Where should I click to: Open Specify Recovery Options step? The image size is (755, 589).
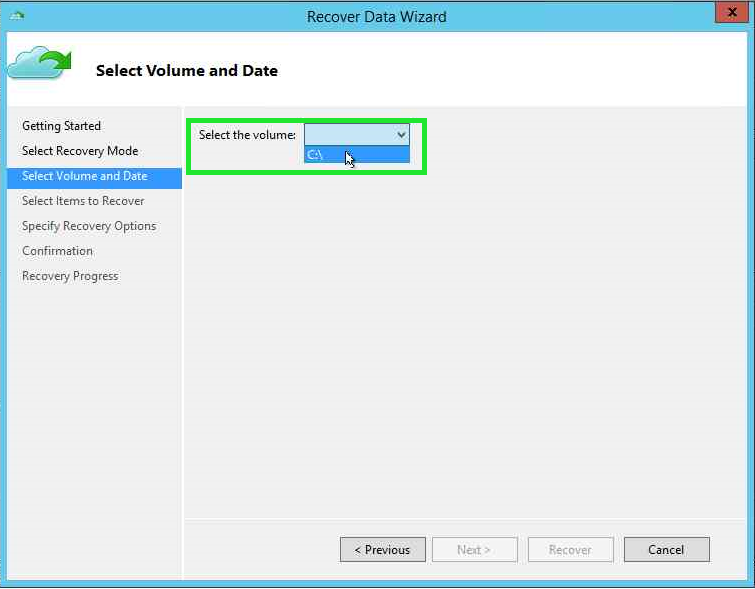[89, 226]
